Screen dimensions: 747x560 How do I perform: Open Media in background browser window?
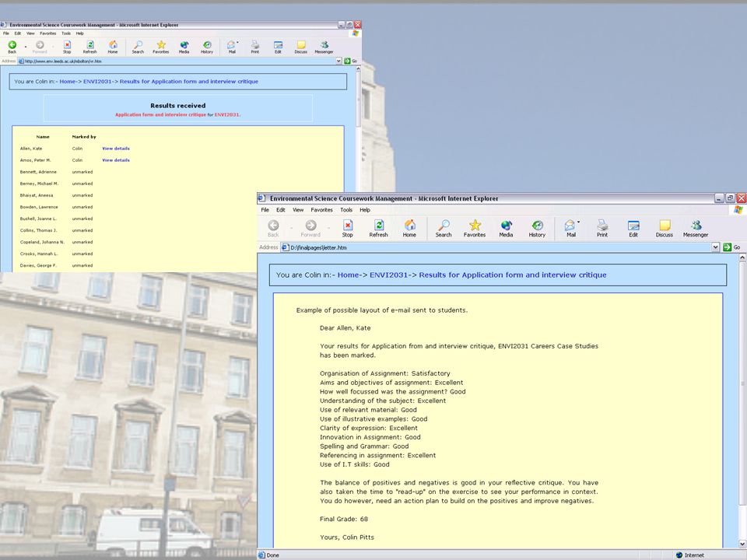pos(184,47)
